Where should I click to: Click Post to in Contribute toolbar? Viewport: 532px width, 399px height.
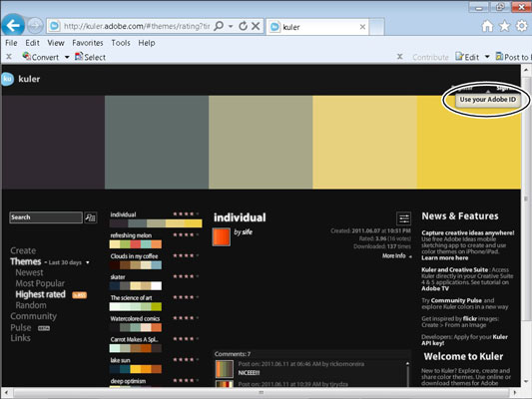pos(513,57)
